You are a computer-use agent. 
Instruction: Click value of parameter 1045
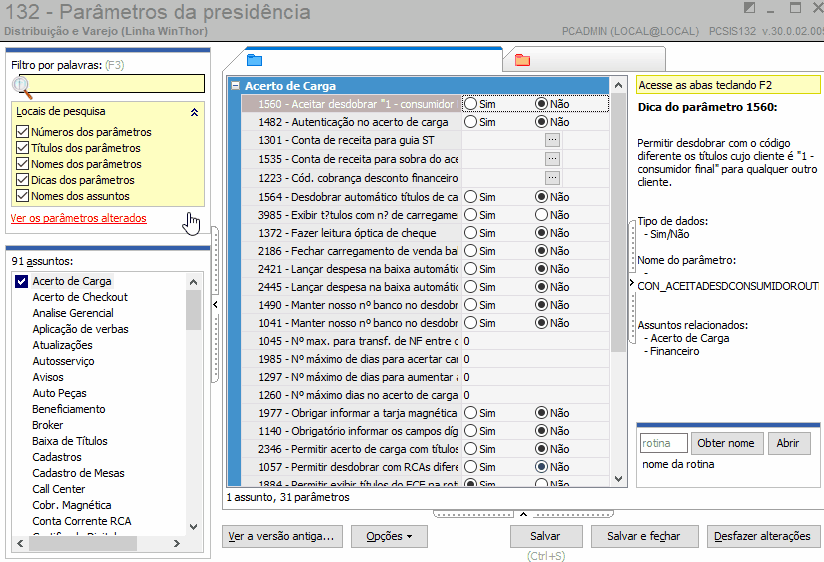[x=535, y=341]
